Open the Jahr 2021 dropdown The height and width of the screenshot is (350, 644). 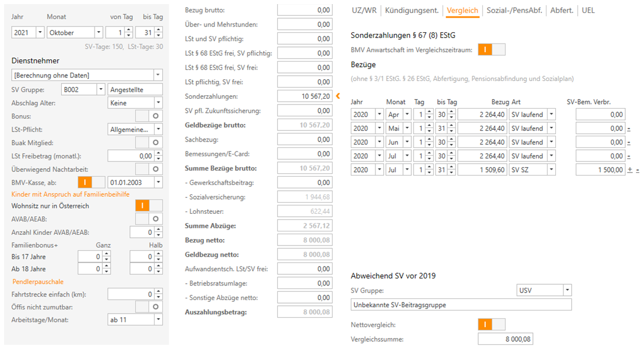pos(40,32)
